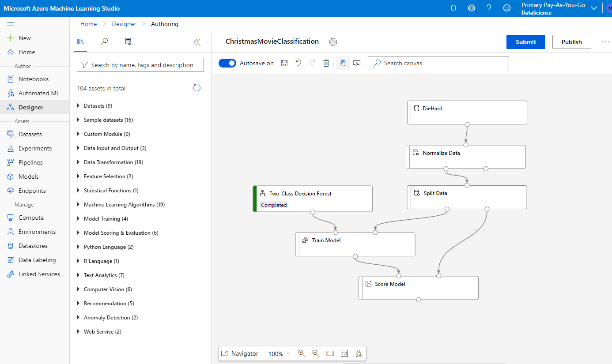Open pipeline settings gear next to title
Image resolution: width=612 pixels, height=364 pixels.
pos(333,42)
